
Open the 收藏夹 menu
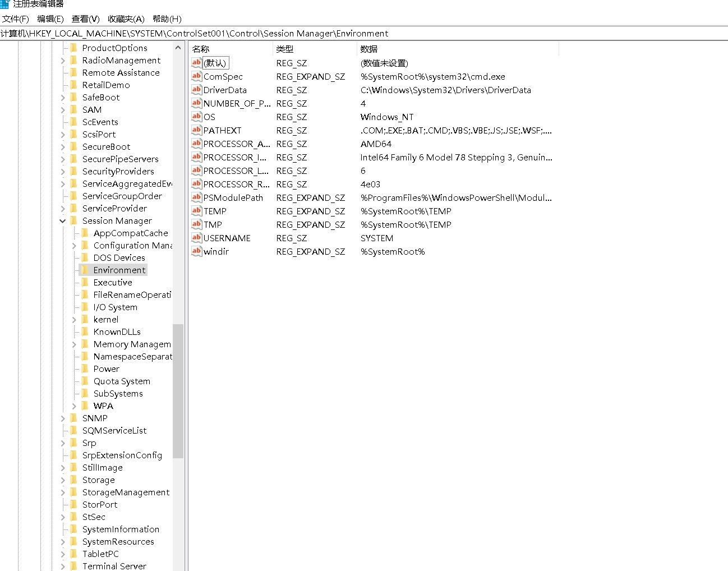coord(126,19)
